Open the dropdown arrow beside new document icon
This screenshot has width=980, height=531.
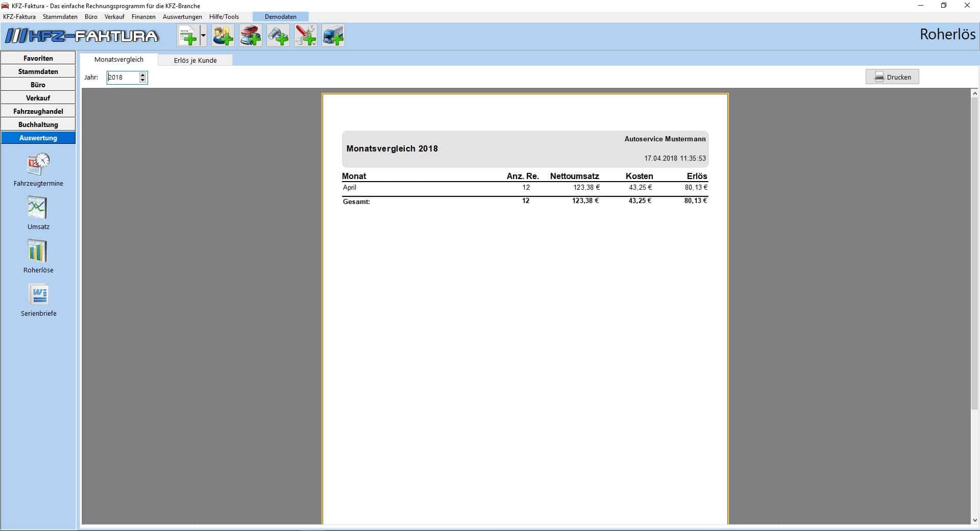pos(203,36)
